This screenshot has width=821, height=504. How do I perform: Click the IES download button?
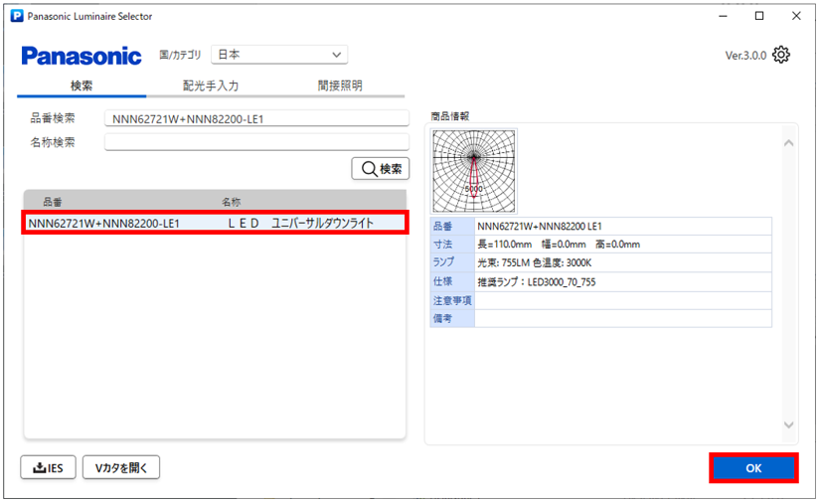click(x=49, y=467)
